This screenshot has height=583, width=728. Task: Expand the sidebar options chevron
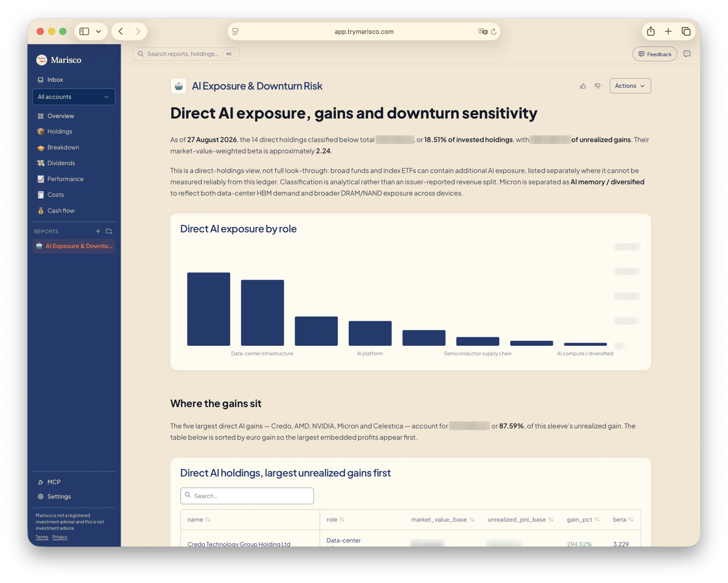tap(98, 32)
